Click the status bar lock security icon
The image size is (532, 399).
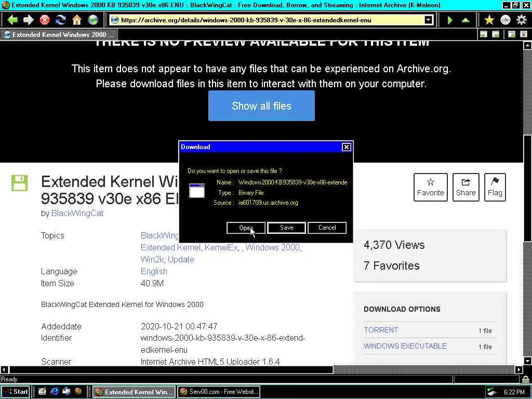(526, 379)
